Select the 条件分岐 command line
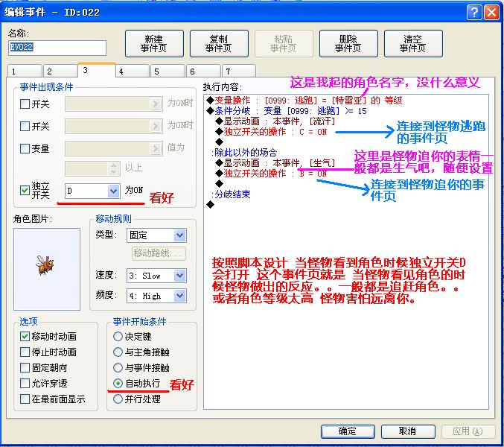This screenshot has height=447, width=504. pos(286,111)
